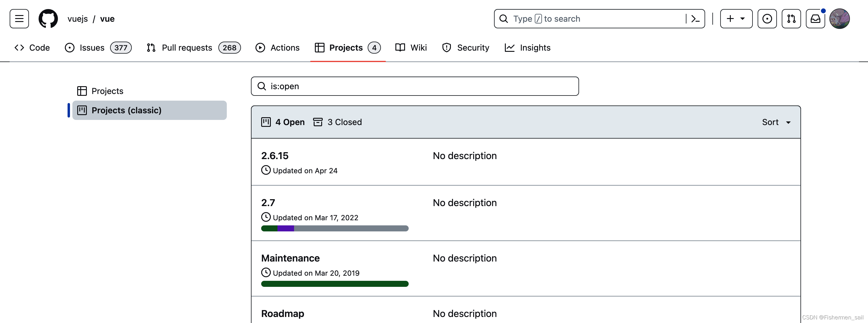Click 'Updated on Mar 20, 2019' text

point(316,273)
